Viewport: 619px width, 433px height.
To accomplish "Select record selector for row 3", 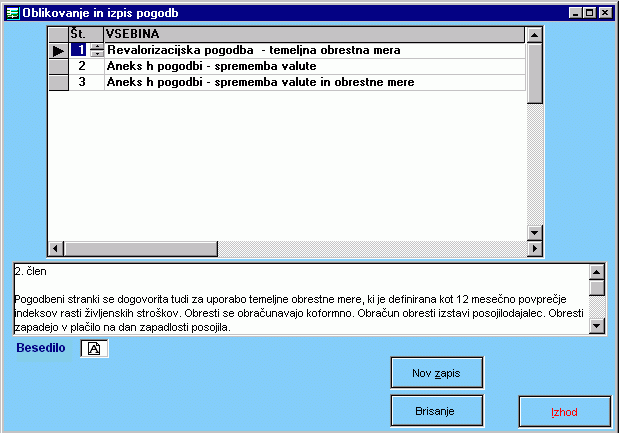I will [58, 82].
